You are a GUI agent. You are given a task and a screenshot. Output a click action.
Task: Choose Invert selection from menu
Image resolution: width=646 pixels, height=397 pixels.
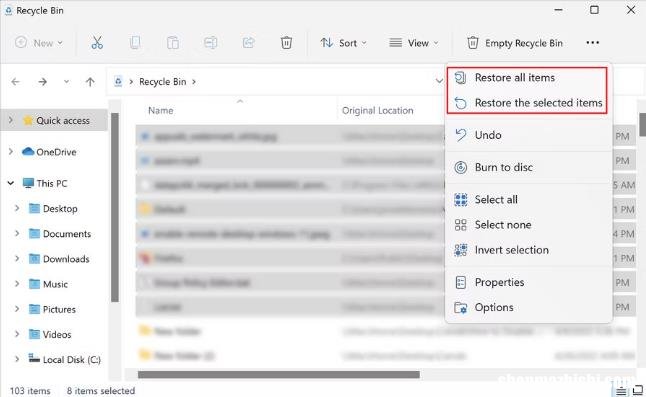529,250
